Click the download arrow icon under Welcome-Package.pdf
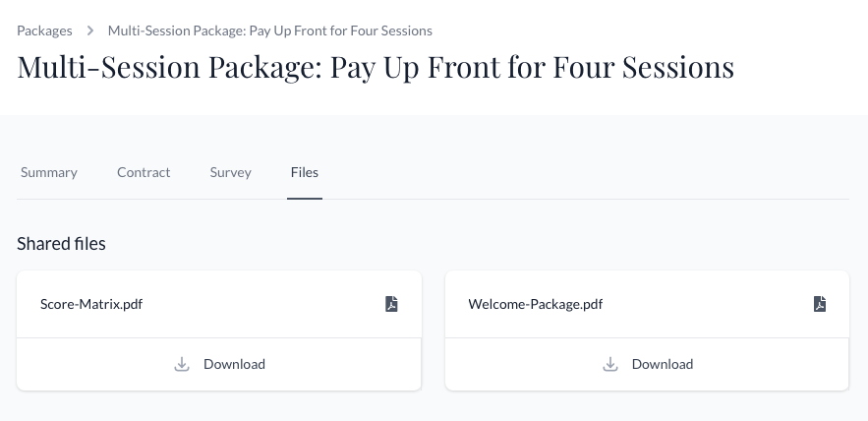Viewport: 868px width, 421px height. (610, 364)
